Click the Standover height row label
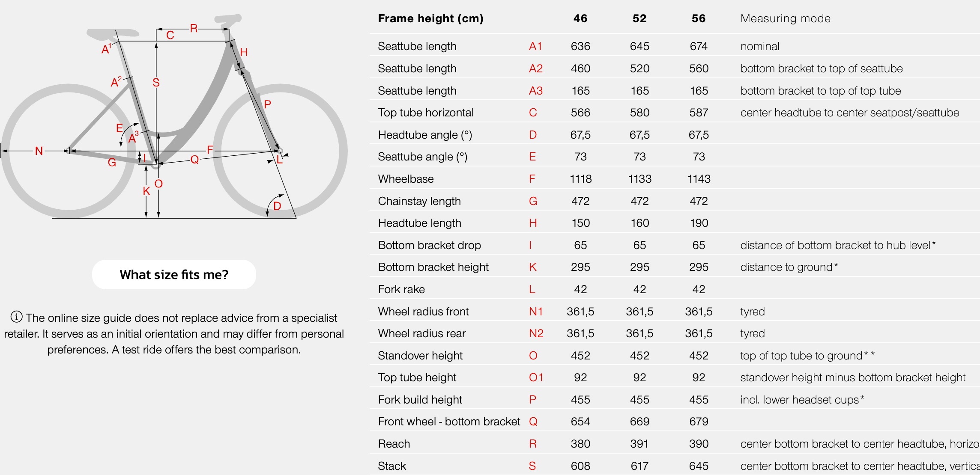The height and width of the screenshot is (475, 980). click(420, 356)
